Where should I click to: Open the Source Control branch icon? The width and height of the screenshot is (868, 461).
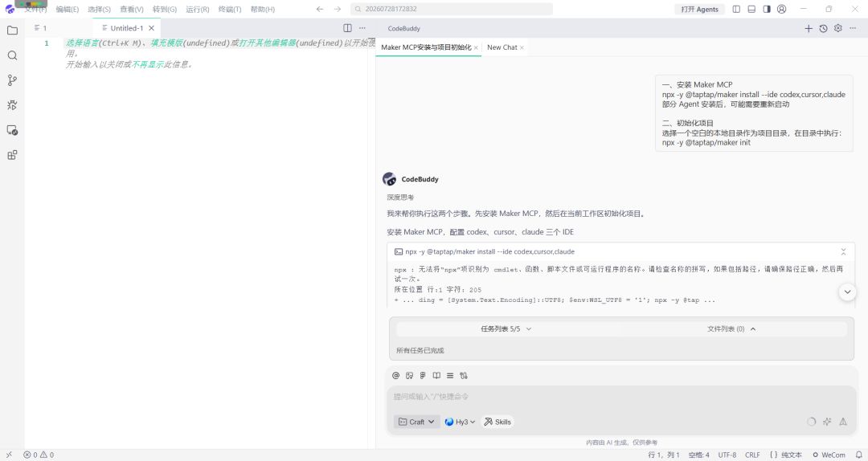pos(12,80)
